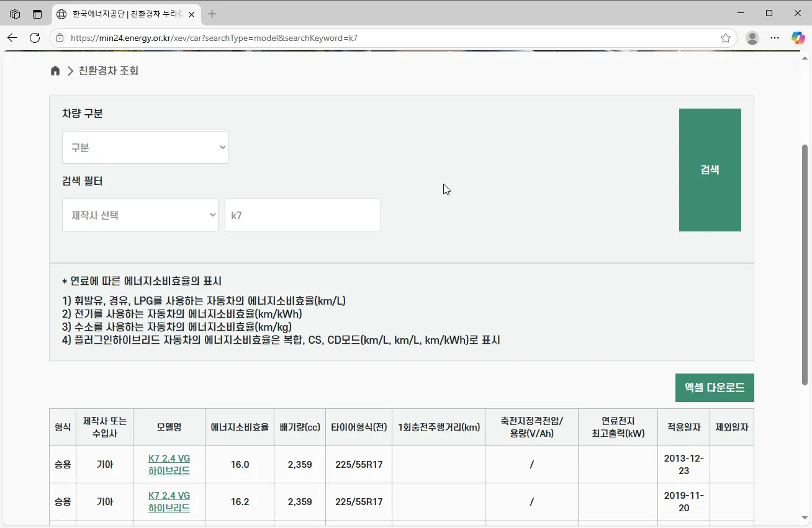
Task: Select the 2013-12-23 date cell
Action: (684, 465)
